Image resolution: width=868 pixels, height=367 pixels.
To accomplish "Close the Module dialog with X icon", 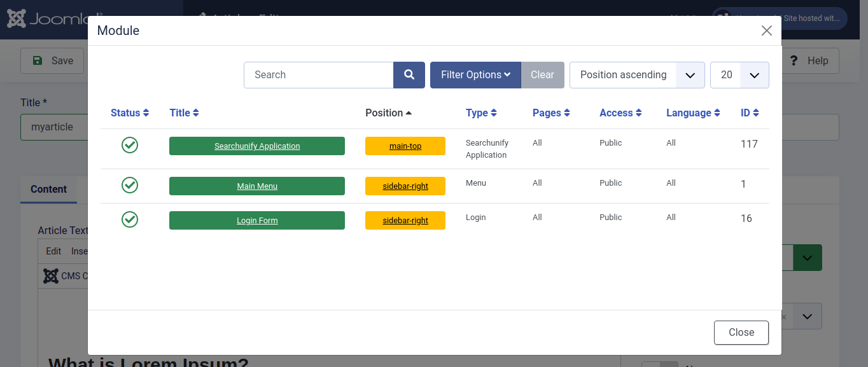I will (766, 31).
